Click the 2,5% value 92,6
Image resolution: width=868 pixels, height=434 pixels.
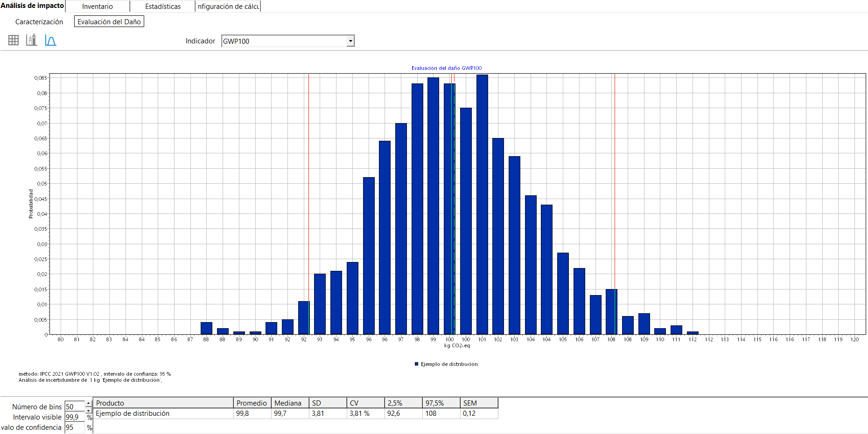click(403, 413)
